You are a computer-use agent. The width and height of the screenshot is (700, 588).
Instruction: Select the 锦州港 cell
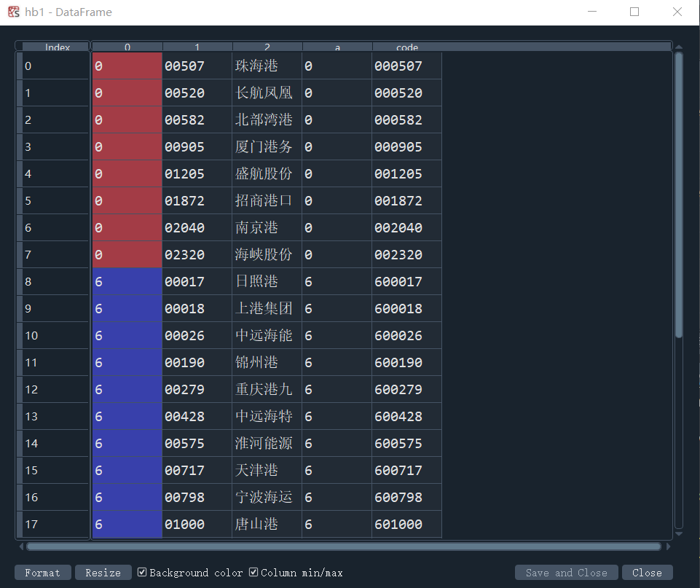tap(267, 363)
